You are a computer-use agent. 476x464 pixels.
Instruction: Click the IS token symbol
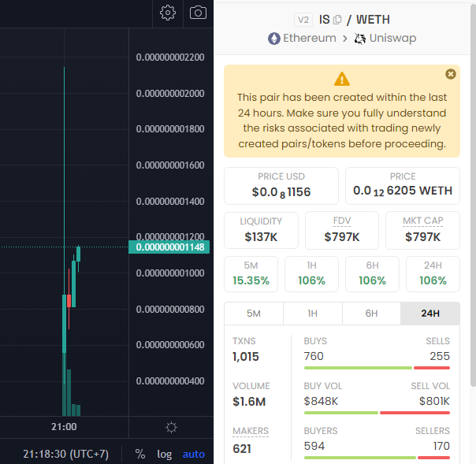pyautogui.click(x=324, y=20)
